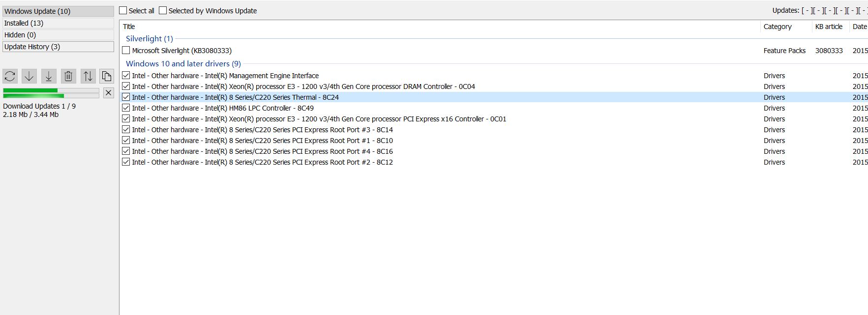Click the uninstall trash can icon
The height and width of the screenshot is (315, 868).
(x=68, y=76)
